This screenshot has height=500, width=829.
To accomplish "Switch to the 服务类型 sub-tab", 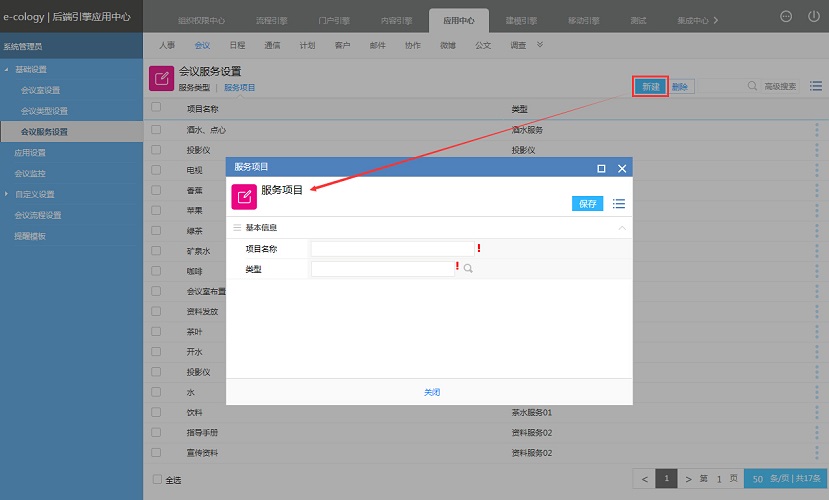I will 195,88.
